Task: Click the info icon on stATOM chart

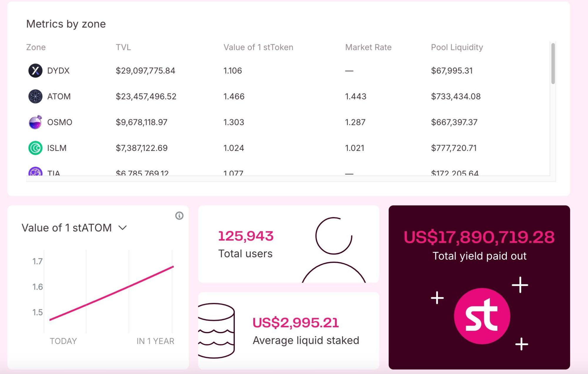Action: tap(179, 216)
